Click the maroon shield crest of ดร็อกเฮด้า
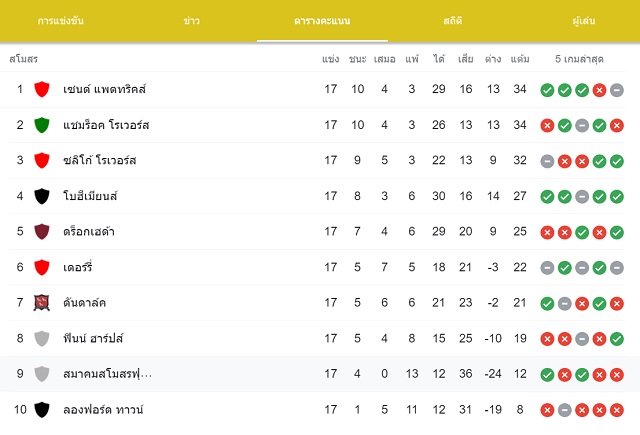Viewport: 640px width, 435px height. (x=42, y=232)
